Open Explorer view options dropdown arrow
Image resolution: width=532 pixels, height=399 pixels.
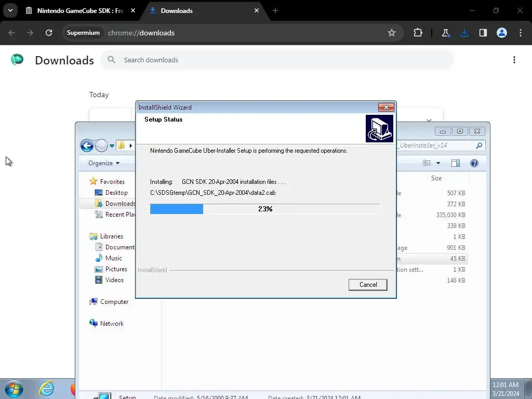tap(438, 163)
